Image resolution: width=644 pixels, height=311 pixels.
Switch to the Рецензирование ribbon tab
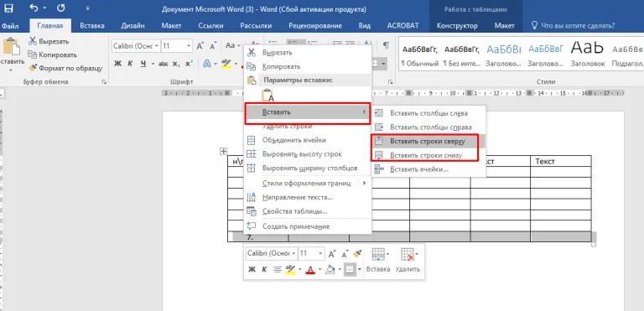(315, 25)
